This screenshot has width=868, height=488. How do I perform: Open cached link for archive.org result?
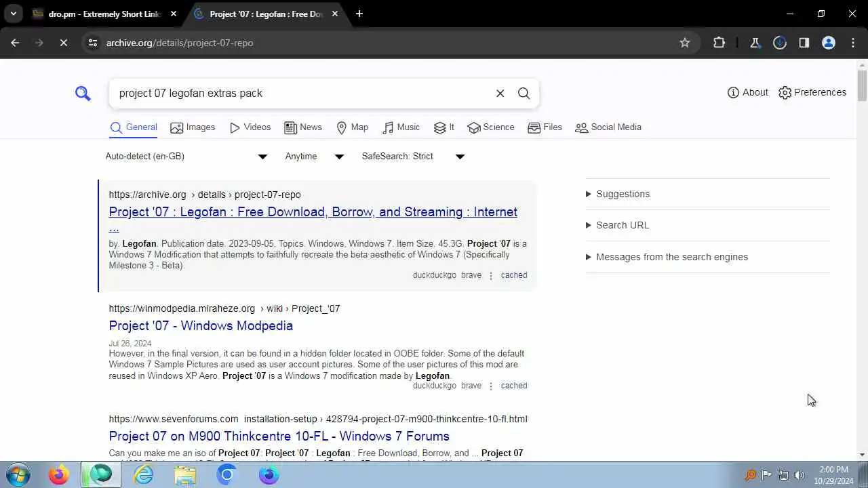pyautogui.click(x=514, y=275)
